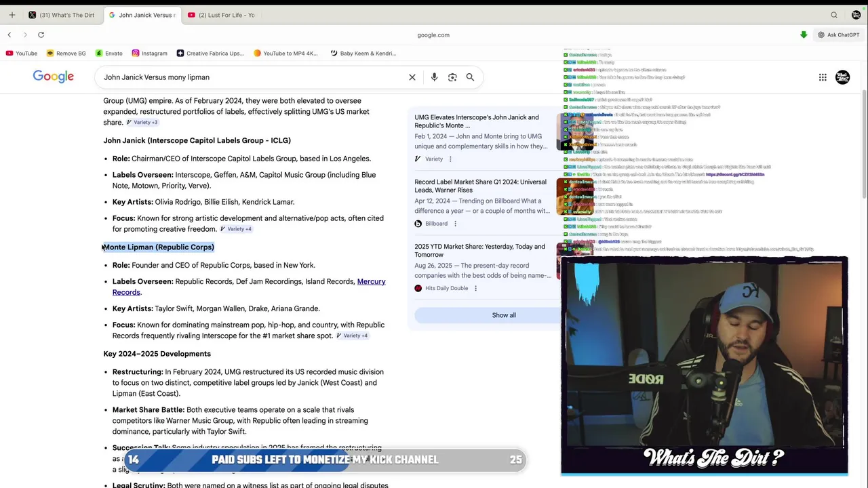Open the YouTube to MP4 4K bookmark
Viewport: 868px width, 488px height.
coord(285,53)
